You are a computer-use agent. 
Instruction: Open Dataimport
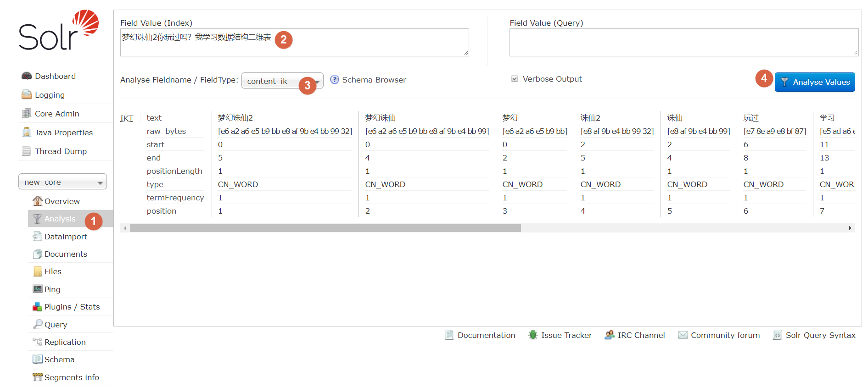(66, 236)
